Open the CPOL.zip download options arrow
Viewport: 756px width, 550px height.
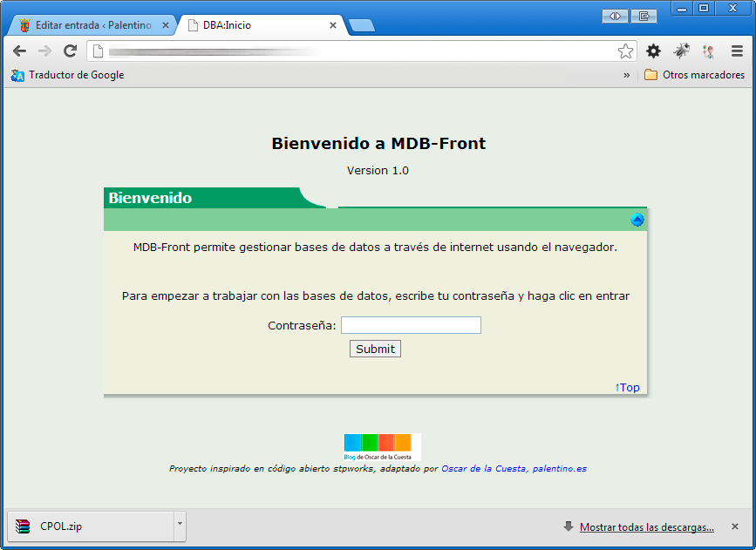coord(180,526)
